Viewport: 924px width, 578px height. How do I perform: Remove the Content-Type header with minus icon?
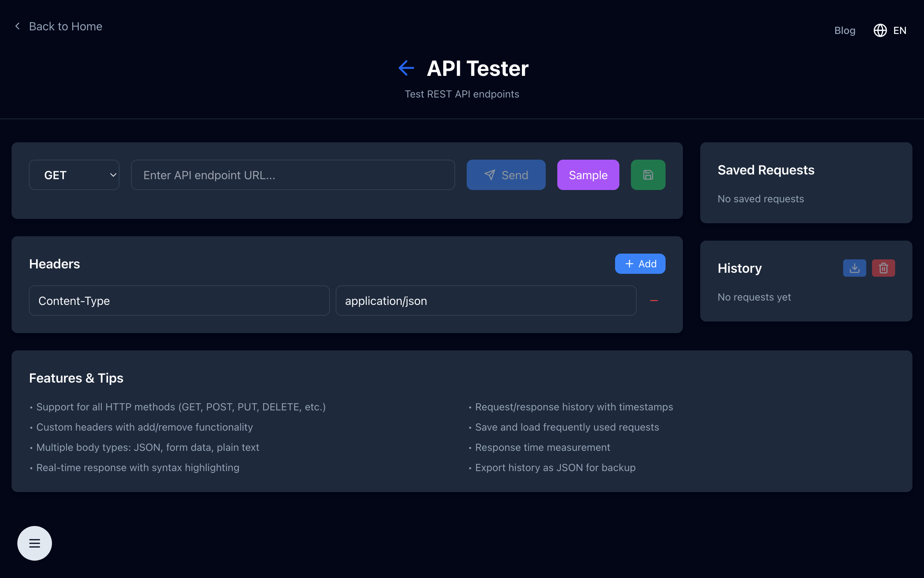click(654, 301)
